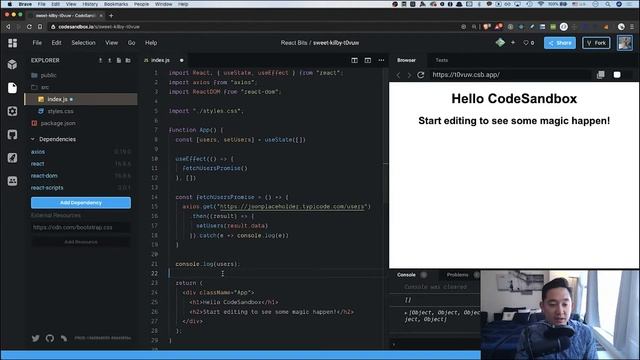
Task: Open CodeSandbox Edit menu
Action: click(56, 43)
